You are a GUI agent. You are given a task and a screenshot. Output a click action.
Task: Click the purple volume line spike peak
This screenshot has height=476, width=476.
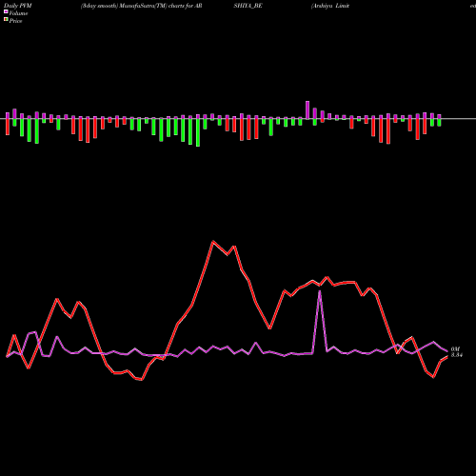click(x=320, y=291)
